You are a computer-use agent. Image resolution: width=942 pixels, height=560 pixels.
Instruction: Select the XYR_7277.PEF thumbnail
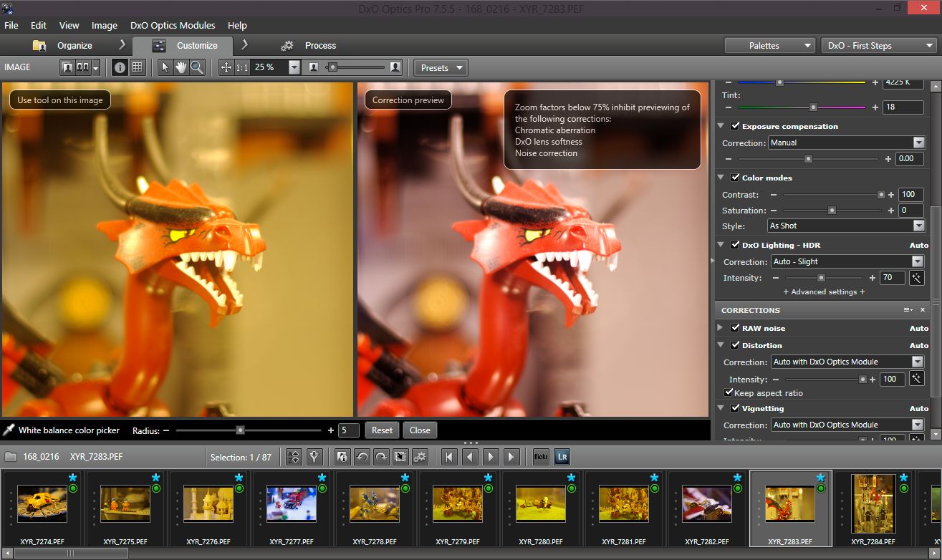click(291, 503)
